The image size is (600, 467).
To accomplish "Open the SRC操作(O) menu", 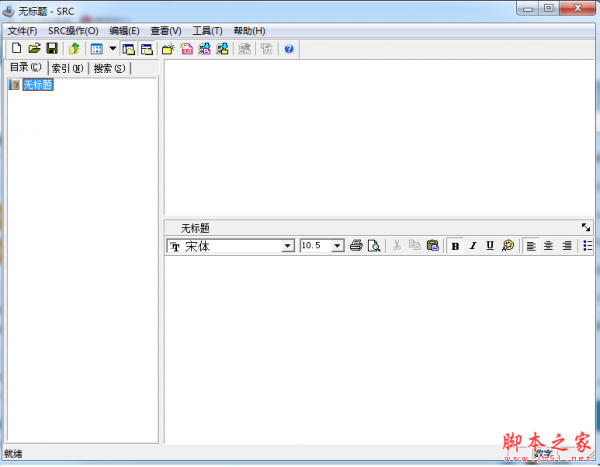I will [73, 31].
